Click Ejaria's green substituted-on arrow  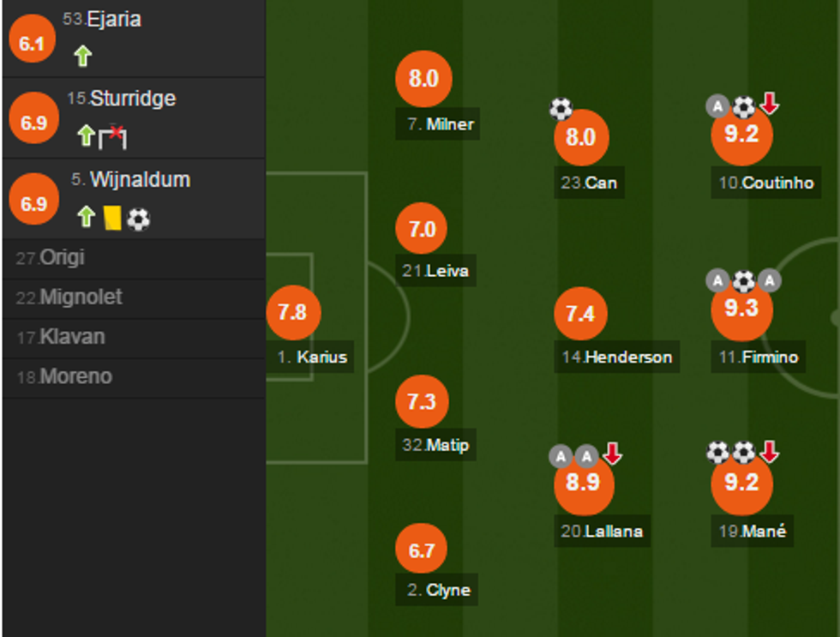click(x=82, y=57)
